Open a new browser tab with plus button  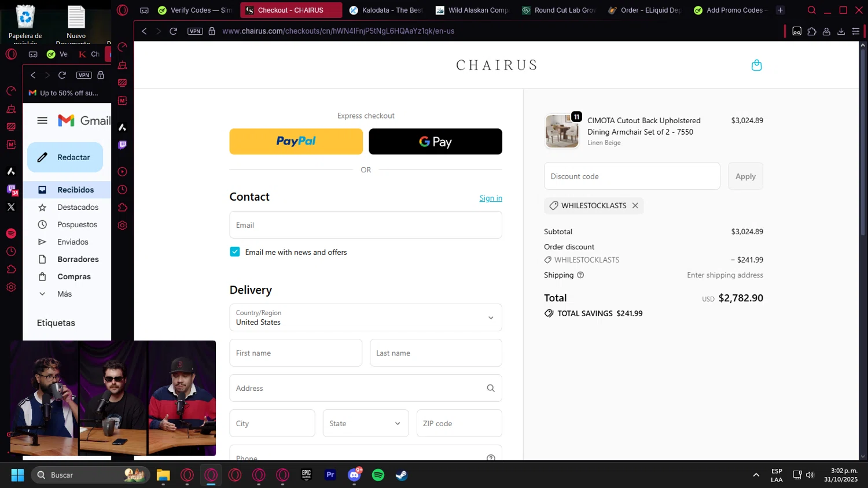point(780,10)
